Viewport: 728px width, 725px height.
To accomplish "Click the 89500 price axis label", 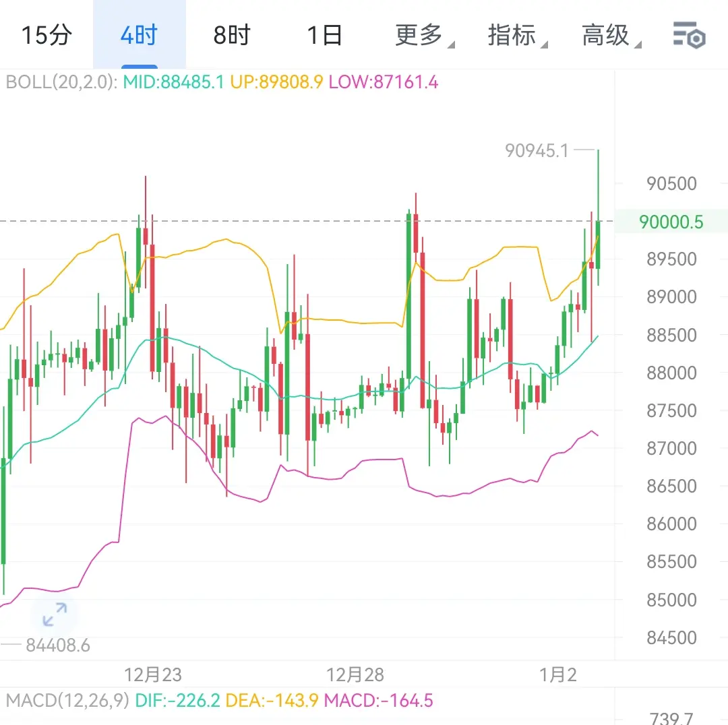I will coord(671,259).
